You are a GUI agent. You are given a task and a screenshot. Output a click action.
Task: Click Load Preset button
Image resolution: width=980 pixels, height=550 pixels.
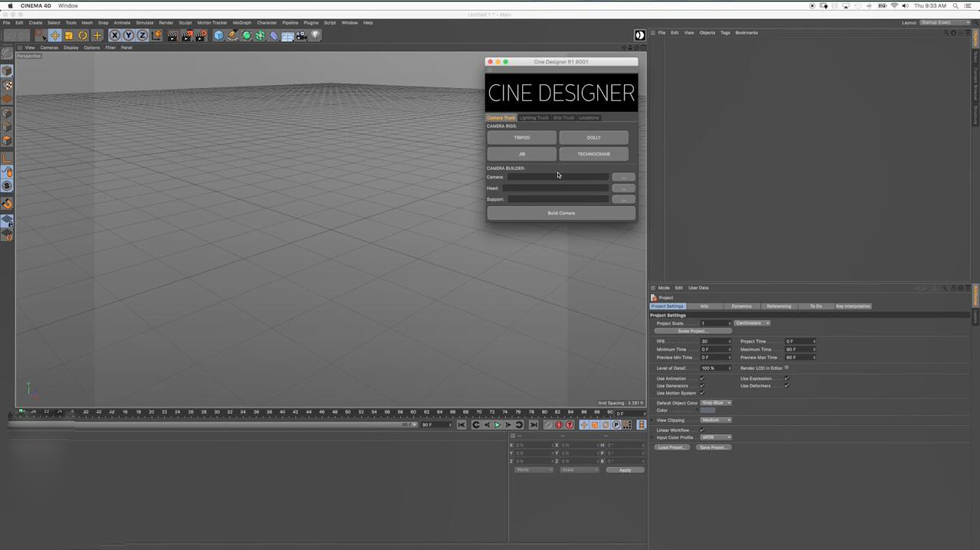tap(672, 447)
